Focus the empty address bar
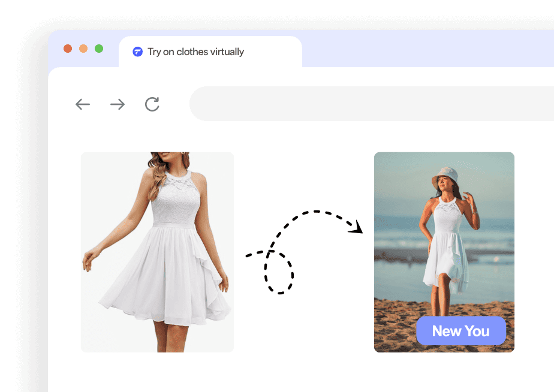554x392 pixels. 372,104
